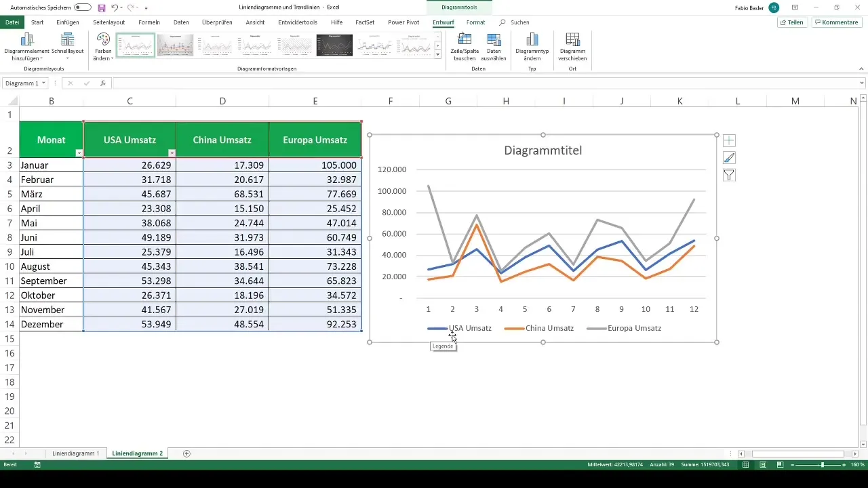The height and width of the screenshot is (488, 868).
Task: Switch to Page Break Preview icon
Action: pyautogui.click(x=780, y=465)
